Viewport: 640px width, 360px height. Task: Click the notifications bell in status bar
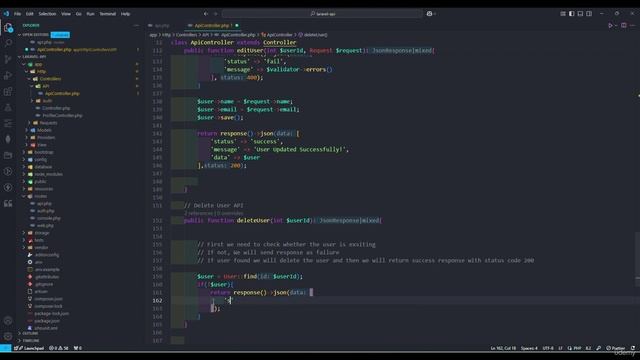tap(633, 348)
